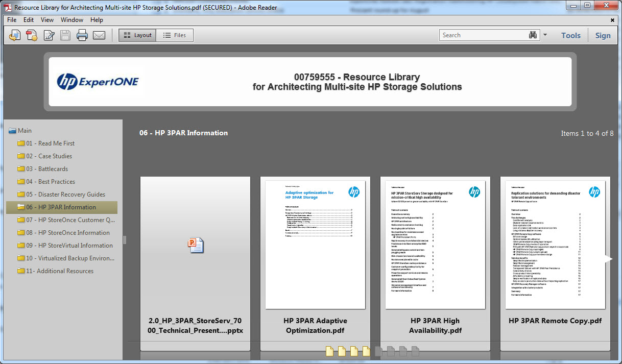
Task: Send file by email envelope icon
Action: click(x=99, y=35)
